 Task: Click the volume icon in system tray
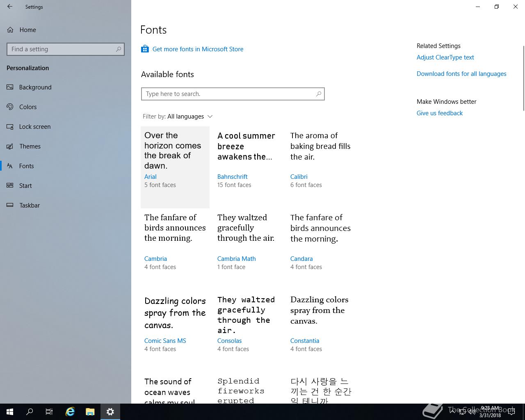pos(472,412)
